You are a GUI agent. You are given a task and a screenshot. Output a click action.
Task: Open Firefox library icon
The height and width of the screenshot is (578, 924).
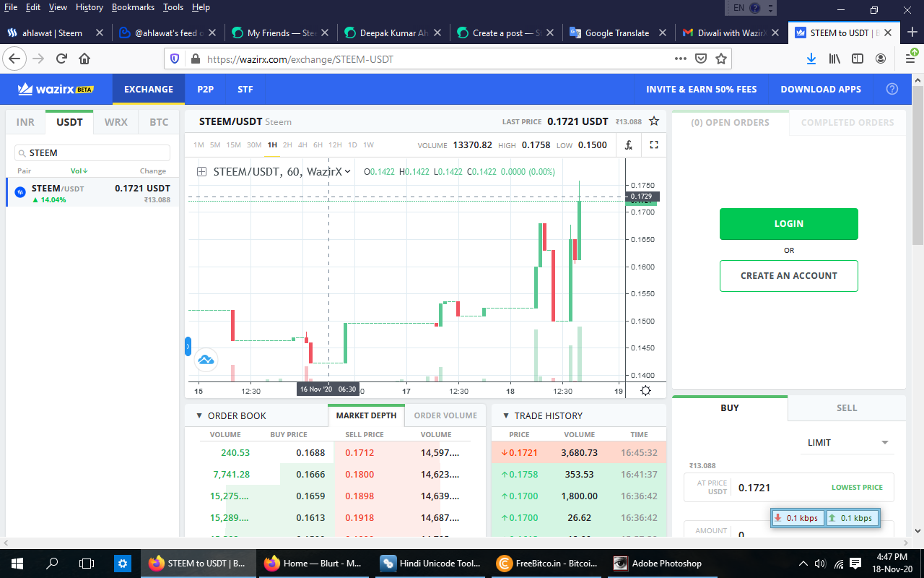(834, 59)
